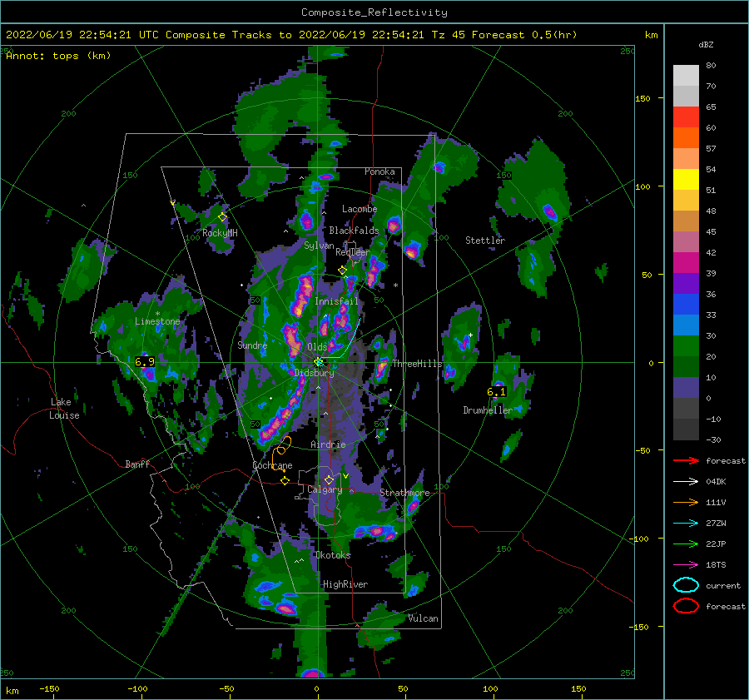Click the Calgary city label
Viewport: 749px width, 700px height.
coord(325,489)
